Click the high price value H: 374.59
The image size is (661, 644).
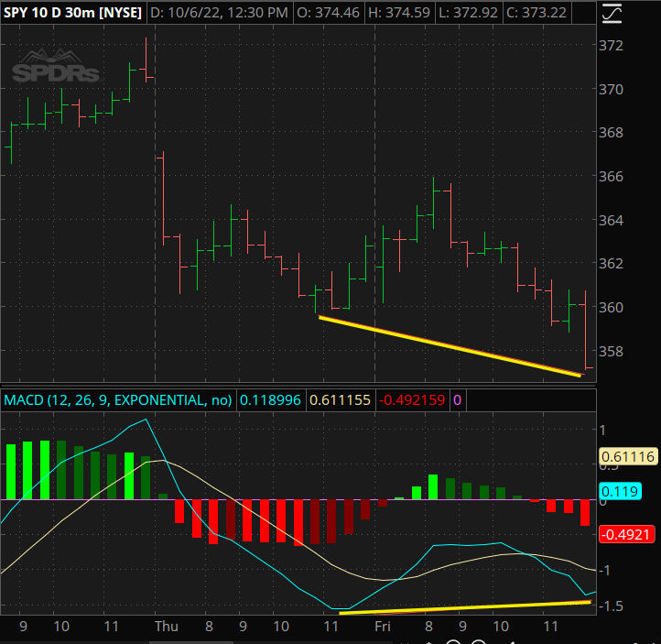(399, 13)
